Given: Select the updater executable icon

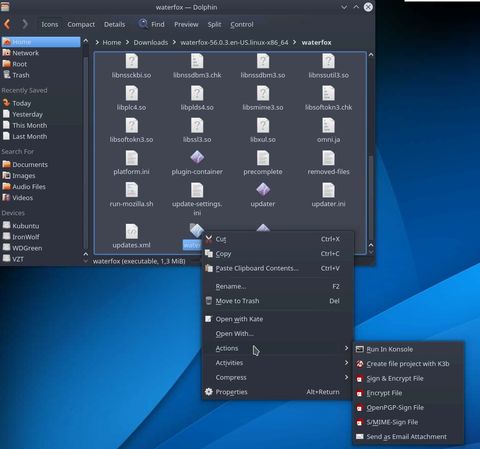Looking at the screenshot, I should pos(263,189).
